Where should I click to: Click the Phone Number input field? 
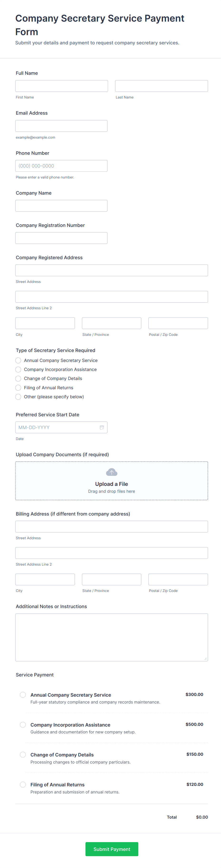[61, 166]
